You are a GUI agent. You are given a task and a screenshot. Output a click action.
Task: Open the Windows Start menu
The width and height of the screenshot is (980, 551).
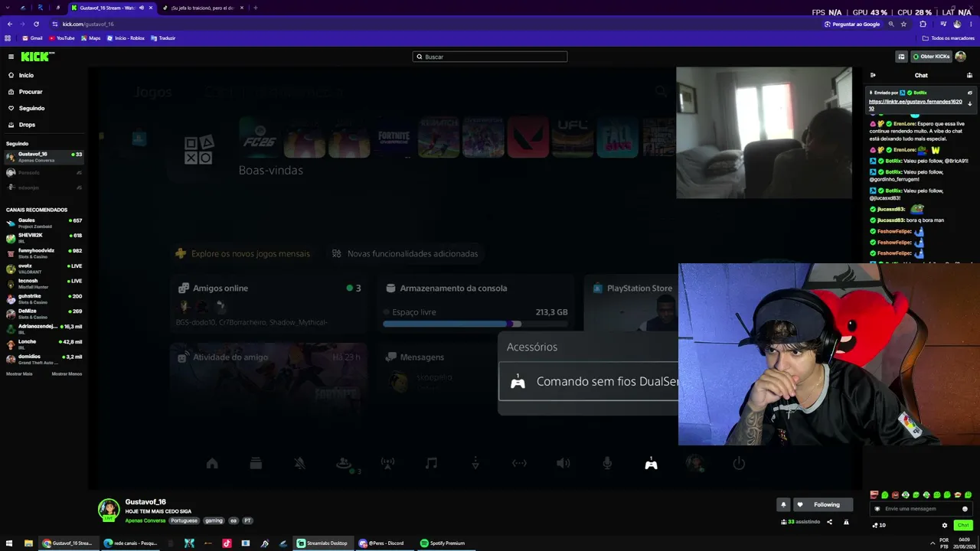point(10,543)
